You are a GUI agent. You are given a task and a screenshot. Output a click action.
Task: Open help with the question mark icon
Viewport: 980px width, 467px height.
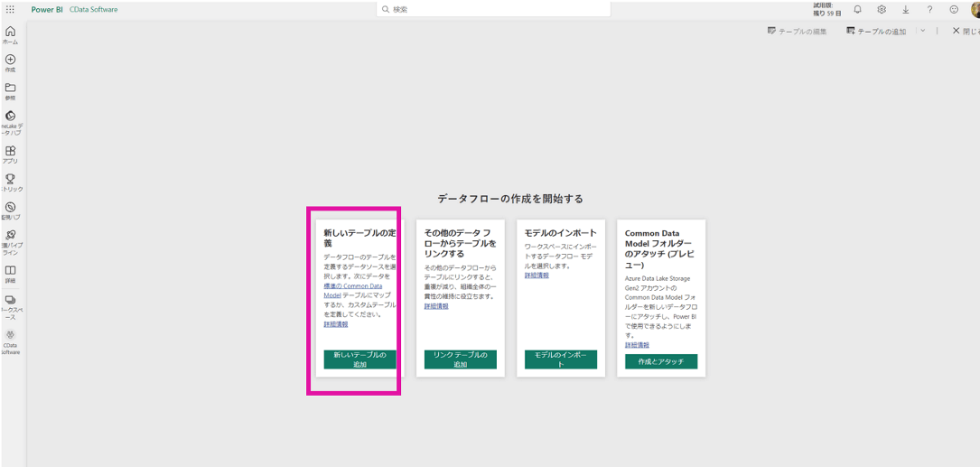pos(929,9)
